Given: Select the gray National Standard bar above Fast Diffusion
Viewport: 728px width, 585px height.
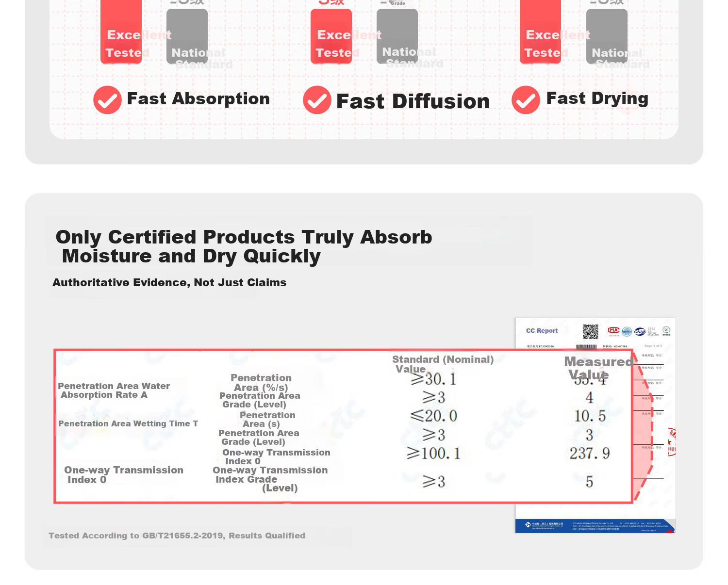Looking at the screenshot, I should pos(397,36).
